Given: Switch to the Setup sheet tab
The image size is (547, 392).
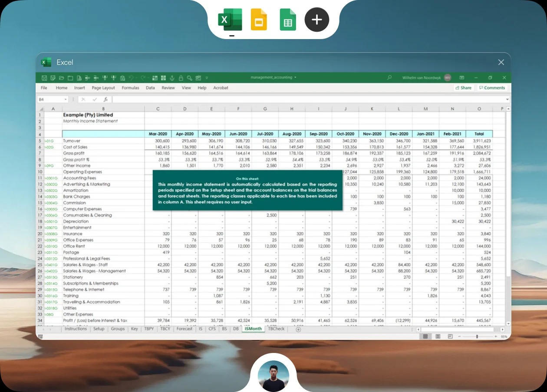Looking at the screenshot, I should point(99,329).
